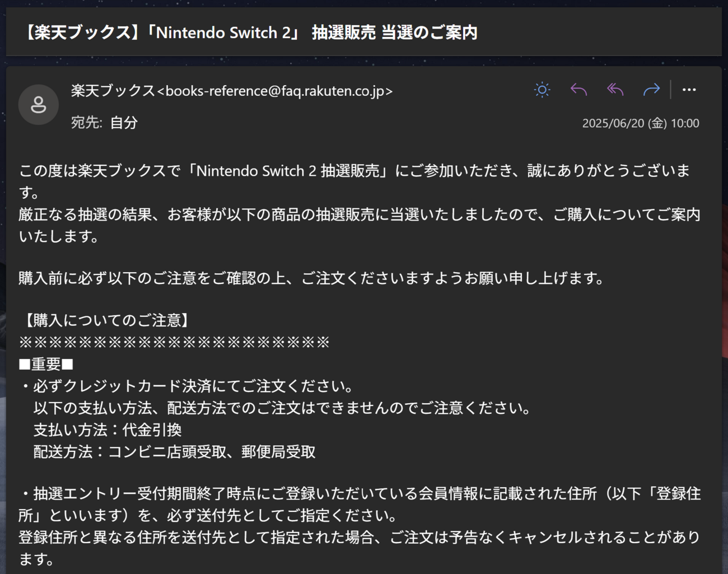Click the line 支払い方法：代金引換

108,430
